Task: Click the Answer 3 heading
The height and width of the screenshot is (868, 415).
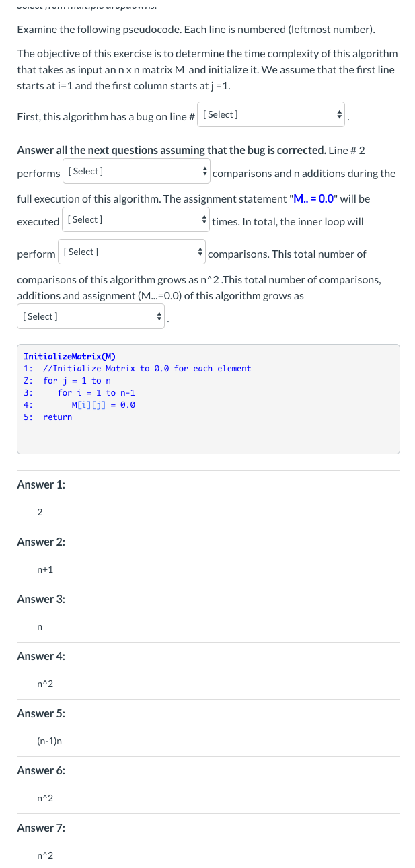Action: tap(40, 599)
